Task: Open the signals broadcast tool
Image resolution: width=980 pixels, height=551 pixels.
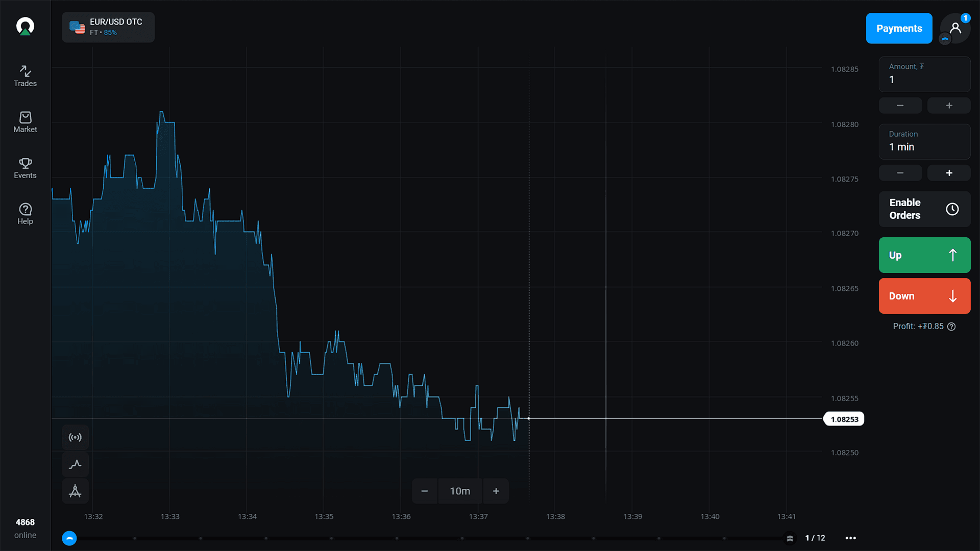Action: click(75, 437)
